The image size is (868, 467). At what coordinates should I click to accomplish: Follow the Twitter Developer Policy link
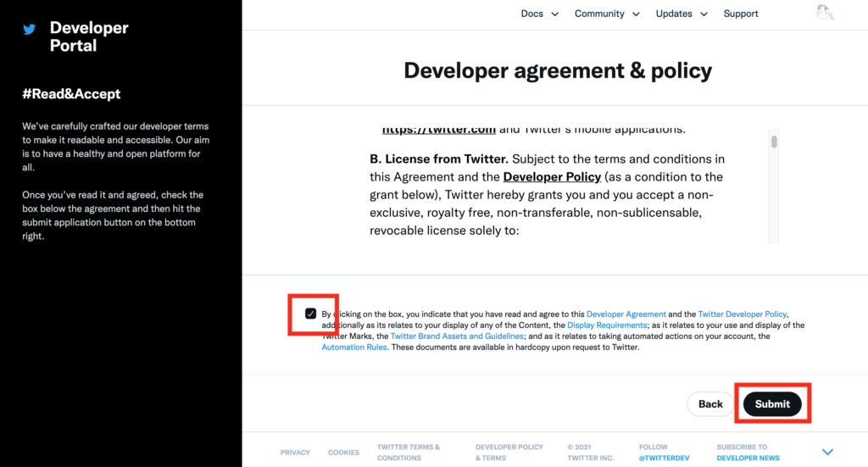tap(743, 314)
